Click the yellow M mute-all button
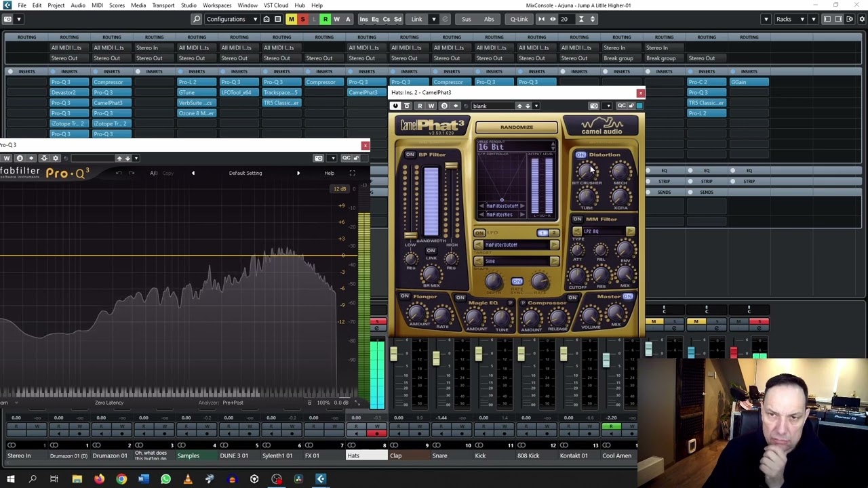Screen dimensions: 868x488 (291, 19)
